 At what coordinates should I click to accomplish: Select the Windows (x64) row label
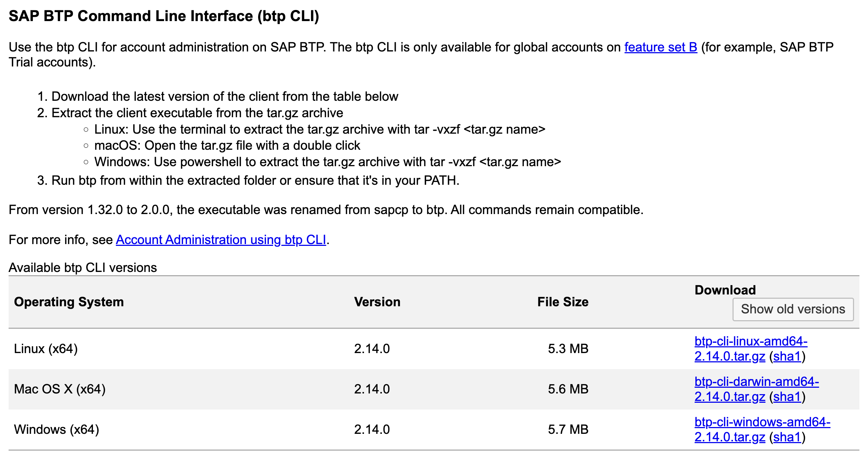(x=56, y=430)
